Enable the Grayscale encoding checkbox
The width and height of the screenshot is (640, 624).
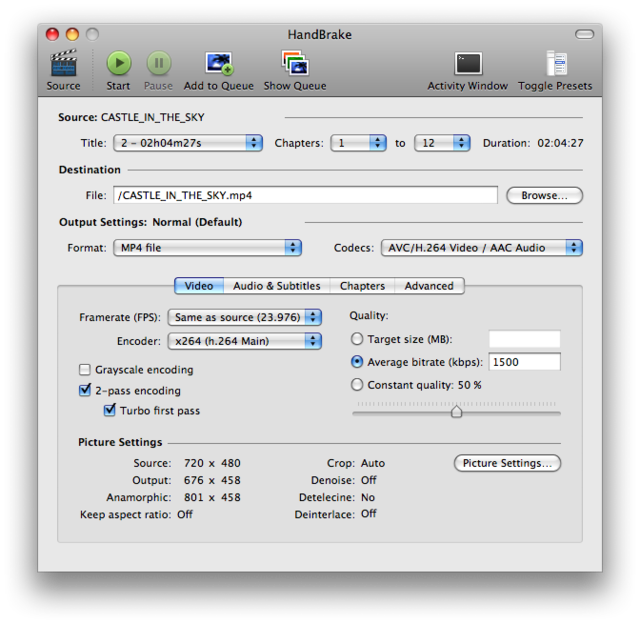pyautogui.click(x=85, y=370)
